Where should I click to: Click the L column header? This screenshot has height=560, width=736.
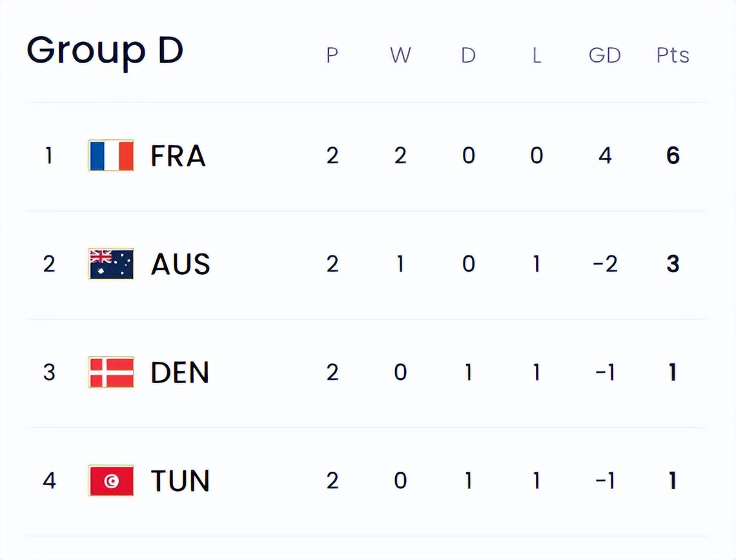(536, 55)
